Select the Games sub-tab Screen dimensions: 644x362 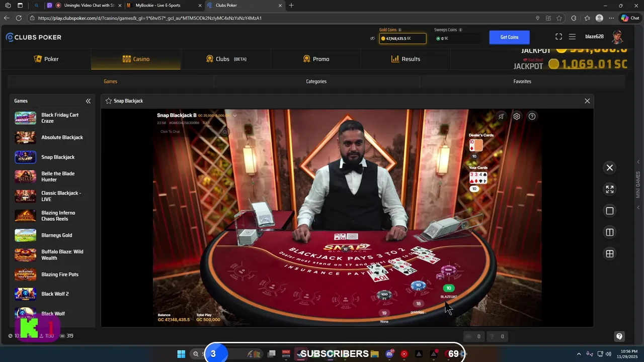(x=110, y=81)
